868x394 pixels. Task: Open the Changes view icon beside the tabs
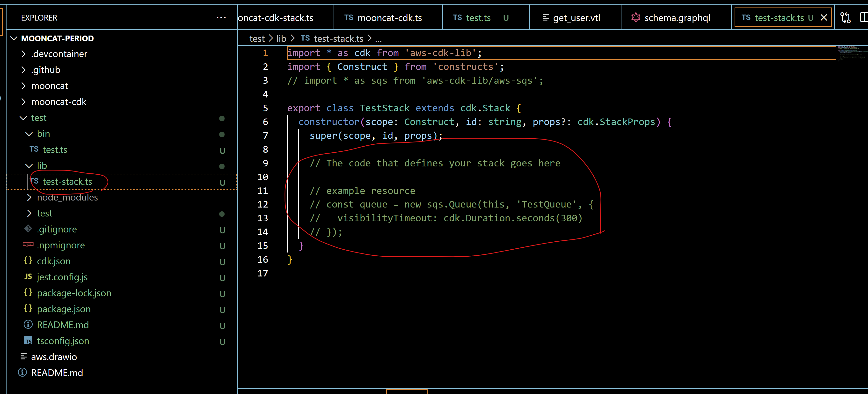coord(846,17)
